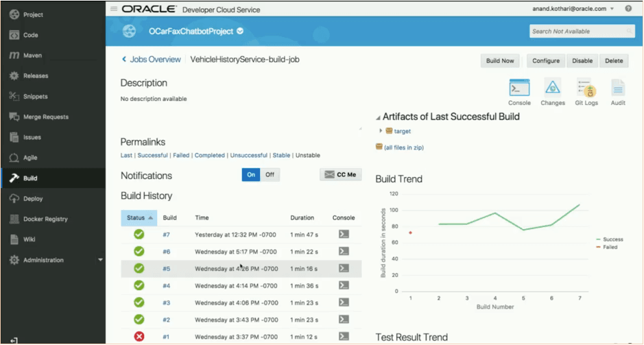Click the Delete button
The image size is (644, 345).
[614, 61]
